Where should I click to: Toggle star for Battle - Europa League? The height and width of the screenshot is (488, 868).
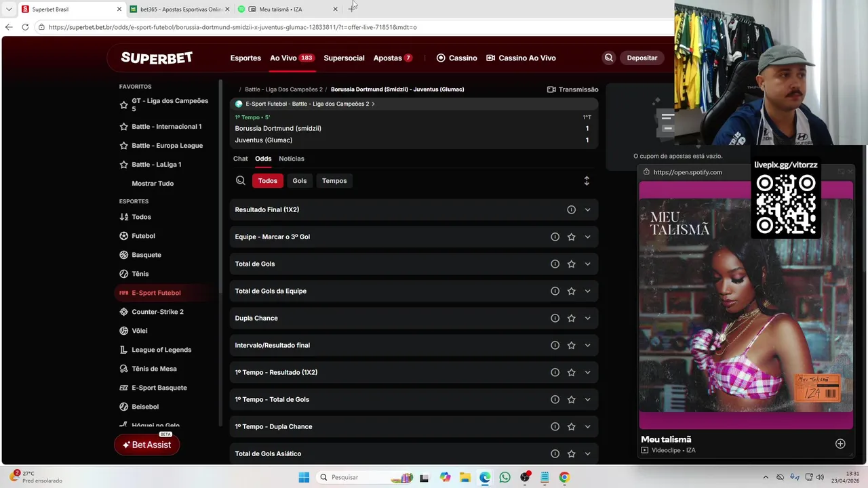pyautogui.click(x=123, y=146)
